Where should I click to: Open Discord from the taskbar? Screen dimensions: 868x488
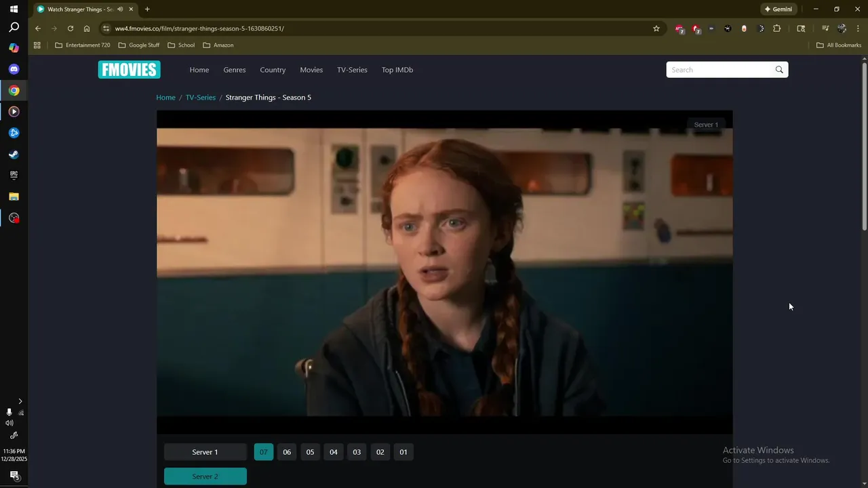14,69
